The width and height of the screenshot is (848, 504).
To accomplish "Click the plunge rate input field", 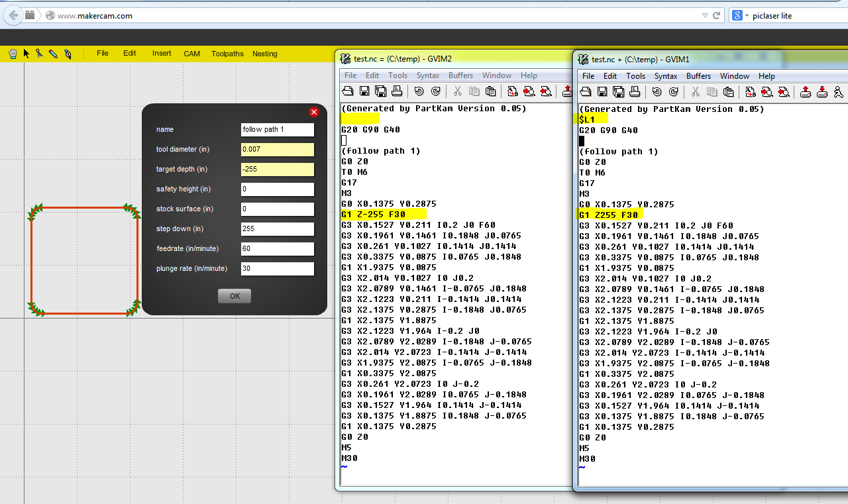I will pos(278,269).
